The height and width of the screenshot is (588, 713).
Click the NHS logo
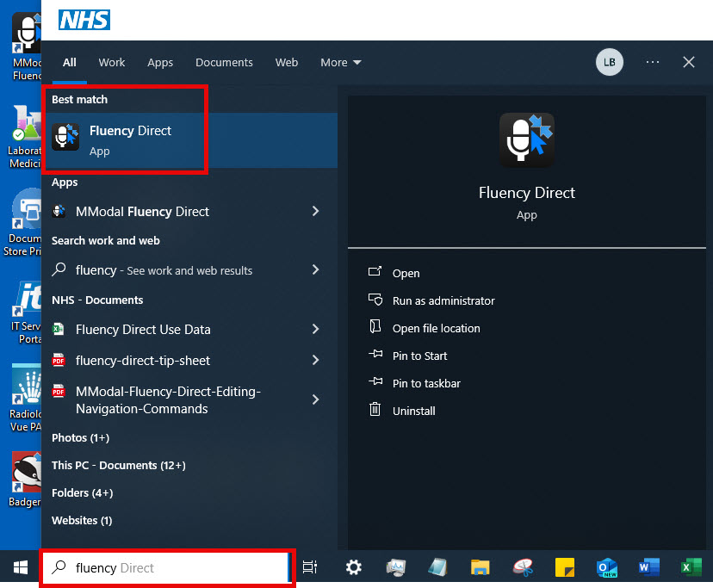pyautogui.click(x=84, y=20)
